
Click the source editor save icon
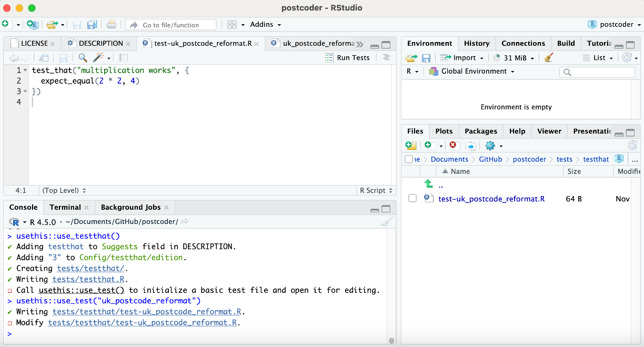[x=63, y=58]
